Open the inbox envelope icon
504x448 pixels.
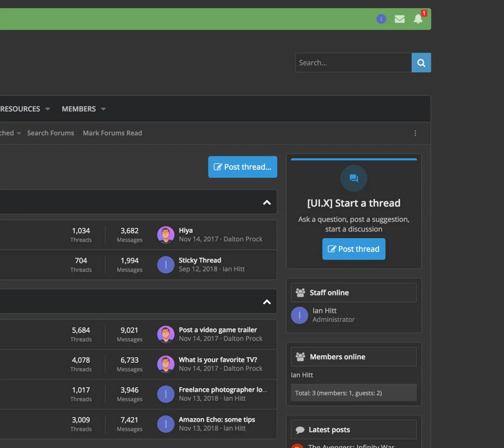(400, 19)
